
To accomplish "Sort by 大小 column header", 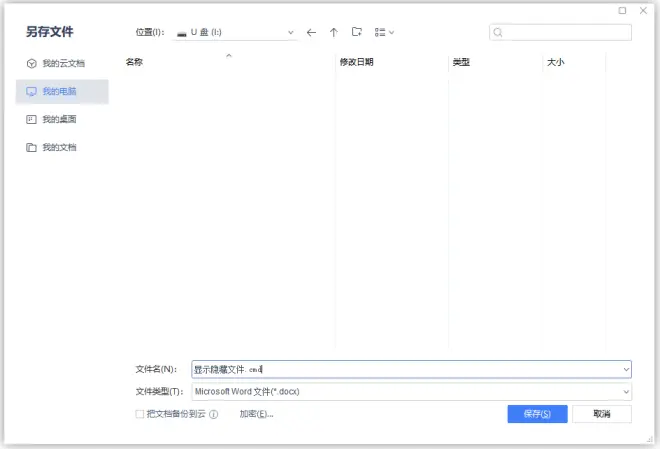I will tap(555, 62).
